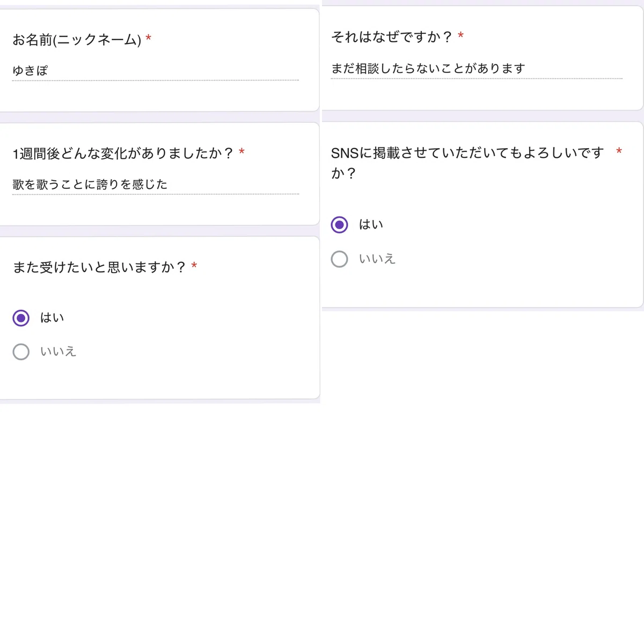Click the それはなぜですか answer field
The height and width of the screenshot is (644, 644).
click(x=477, y=69)
